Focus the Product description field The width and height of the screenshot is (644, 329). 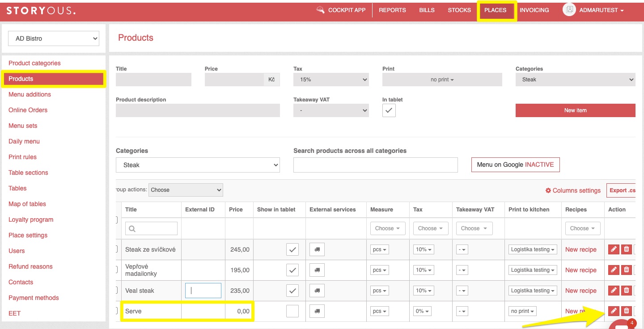coord(198,110)
